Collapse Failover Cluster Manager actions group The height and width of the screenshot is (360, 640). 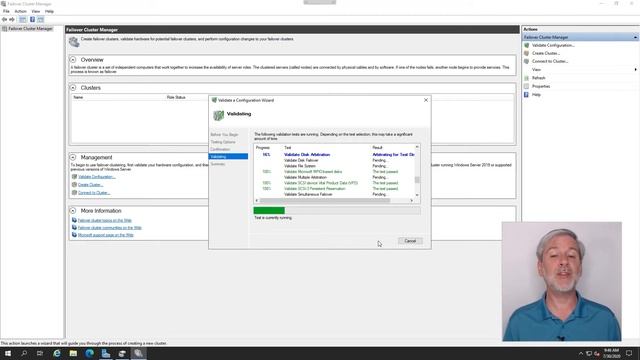pyautogui.click(x=635, y=37)
